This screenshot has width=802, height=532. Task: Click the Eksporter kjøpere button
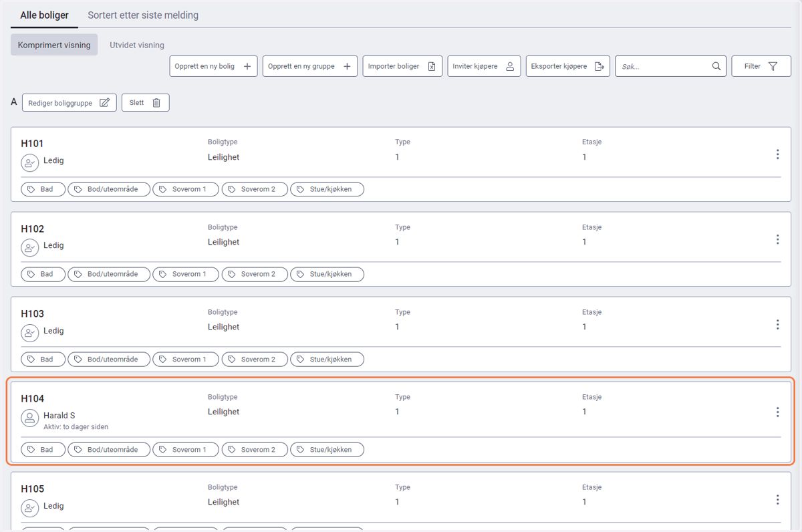(x=567, y=66)
